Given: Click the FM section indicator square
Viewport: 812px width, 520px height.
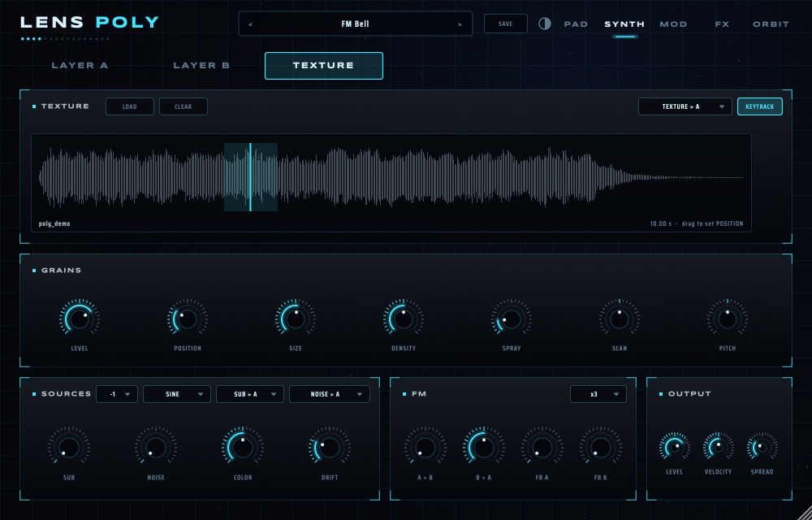Looking at the screenshot, I should (404, 394).
